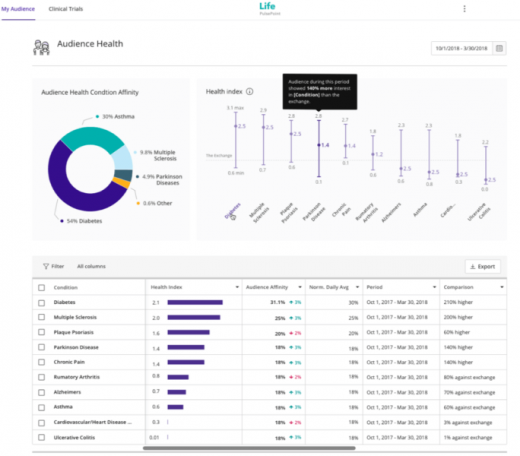Image resolution: width=520 pixels, height=456 pixels.
Task: Click the 54% Diabetes legend label
Action: coord(84,221)
